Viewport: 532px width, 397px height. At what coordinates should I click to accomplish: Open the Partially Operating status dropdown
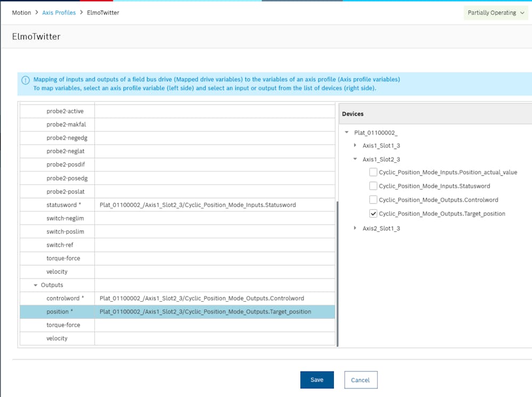coord(496,13)
